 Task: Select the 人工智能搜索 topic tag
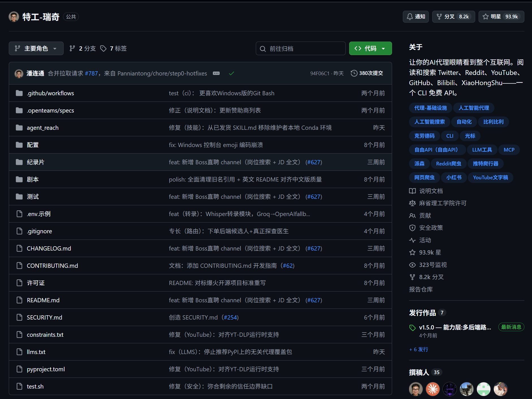(430, 122)
